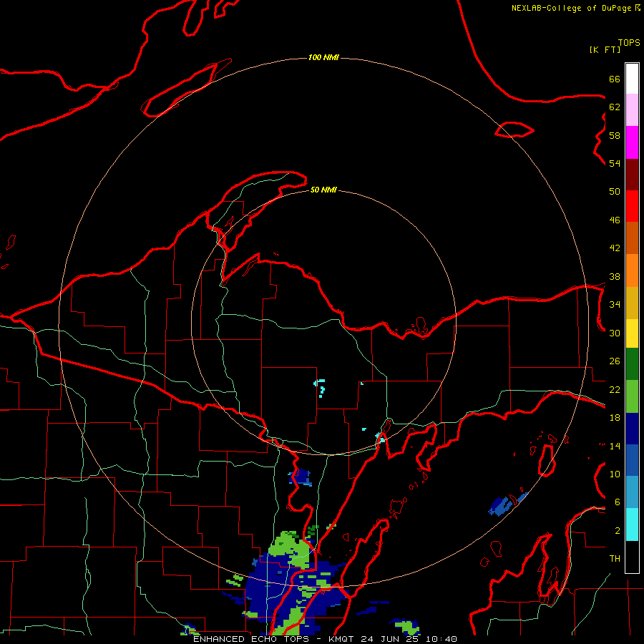Click the '38' legend value
644x644 pixels.
(x=615, y=277)
